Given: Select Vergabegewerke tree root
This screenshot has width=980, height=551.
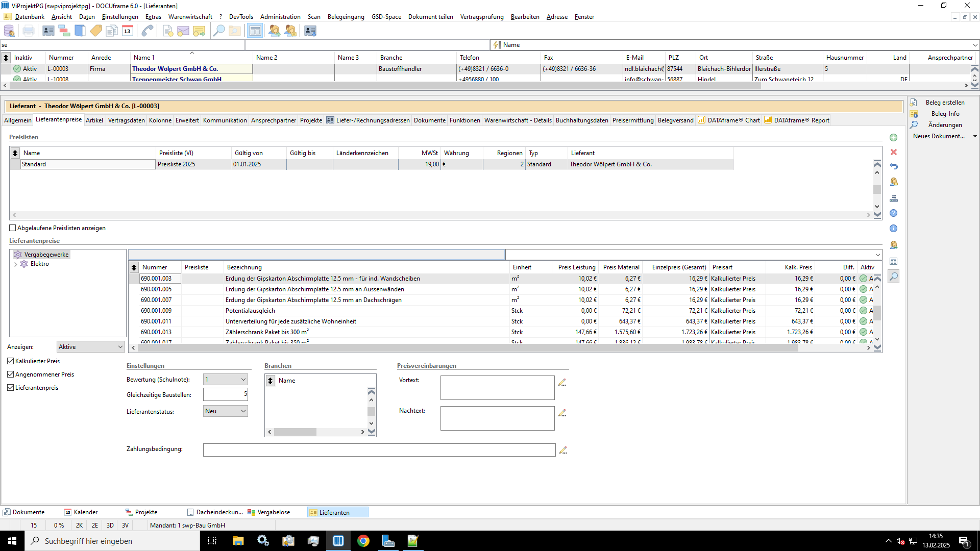Looking at the screenshot, I should coord(46,255).
